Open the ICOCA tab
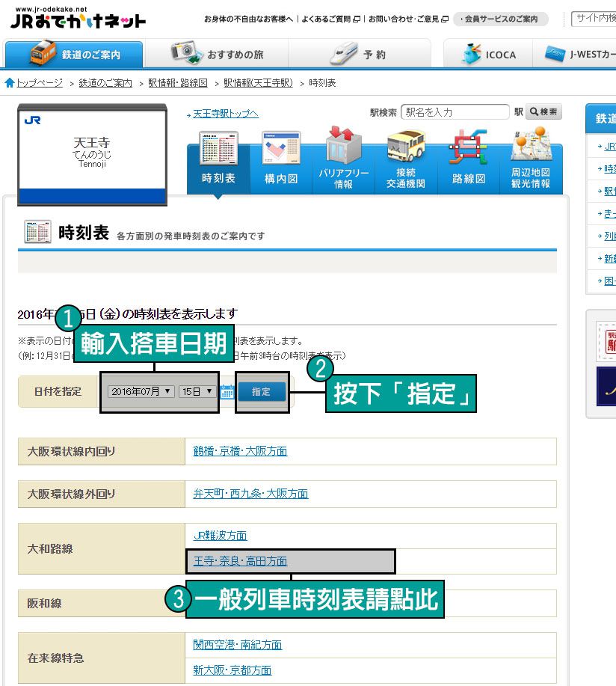The width and height of the screenshot is (616, 686). coord(487,54)
